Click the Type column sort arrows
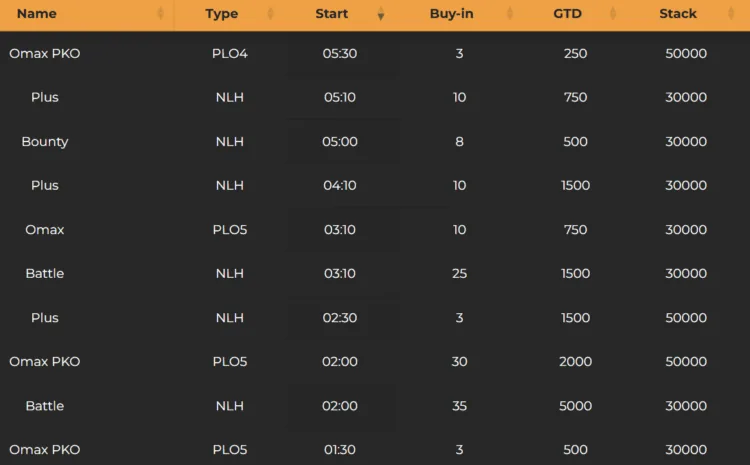The image size is (750, 465). click(270, 13)
